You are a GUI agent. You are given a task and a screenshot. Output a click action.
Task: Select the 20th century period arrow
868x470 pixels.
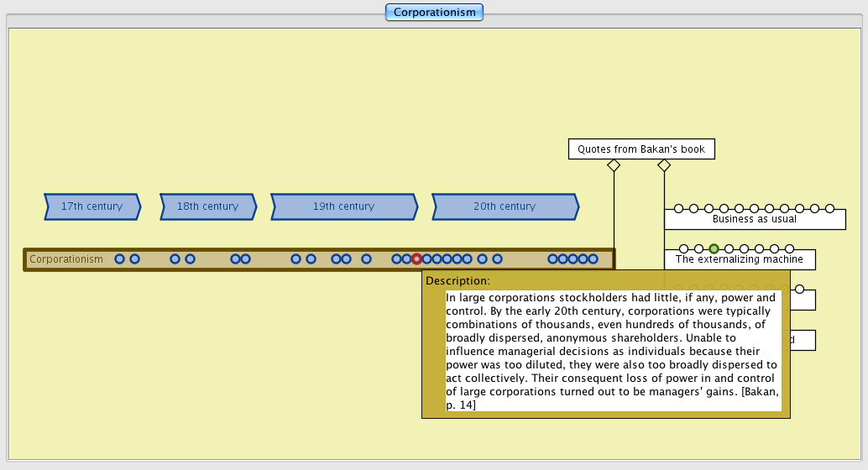[504, 206]
